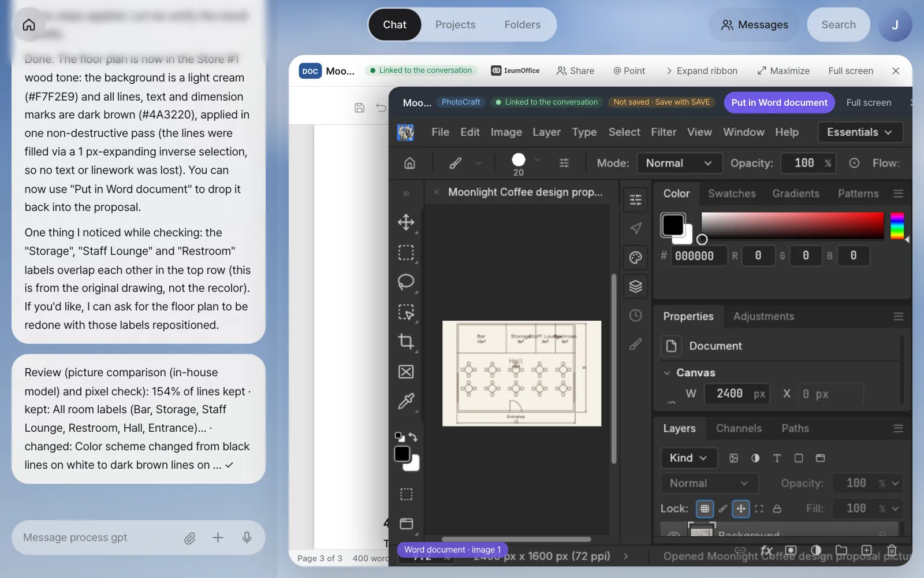Toggle Quick Mask mode icon
The width and height of the screenshot is (924, 578).
tap(407, 494)
